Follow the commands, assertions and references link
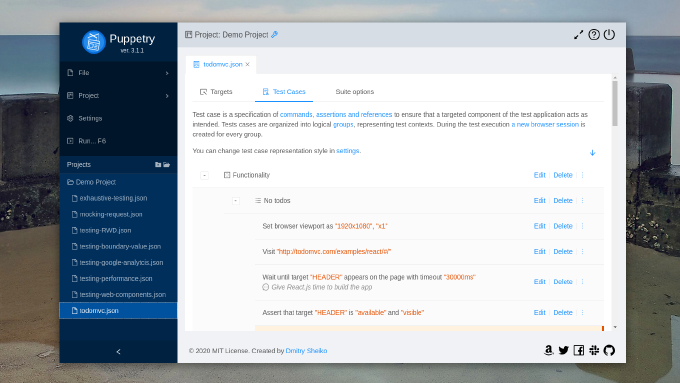 coord(336,115)
